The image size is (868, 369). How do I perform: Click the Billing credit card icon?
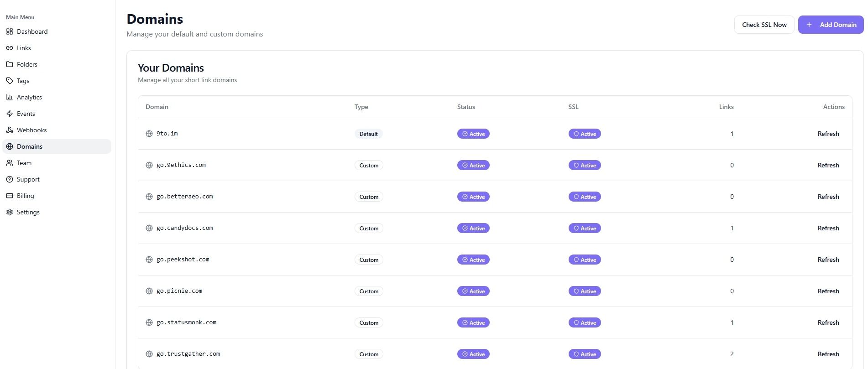(10, 196)
